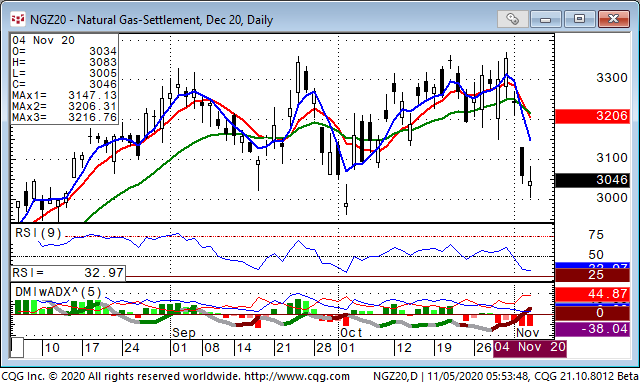Click the Sep month label on time axis
Viewport: 640px width, 384px height.
184,333
